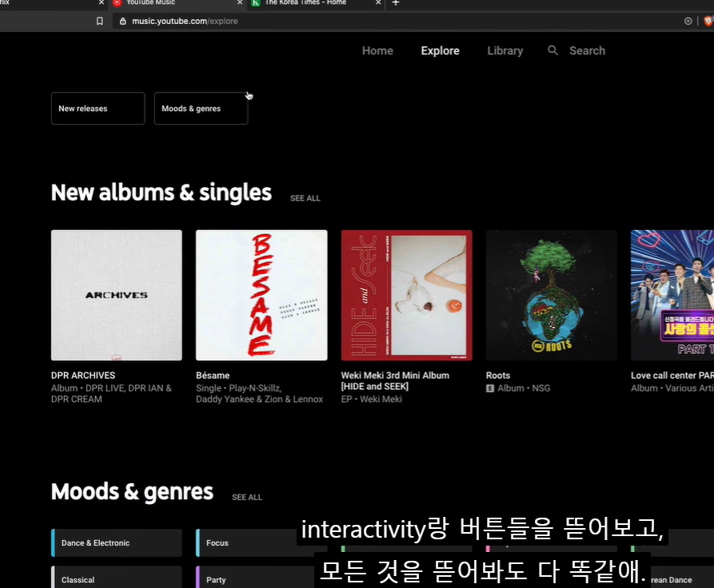Click the Bésame title link
The height and width of the screenshot is (588, 714).
point(213,375)
